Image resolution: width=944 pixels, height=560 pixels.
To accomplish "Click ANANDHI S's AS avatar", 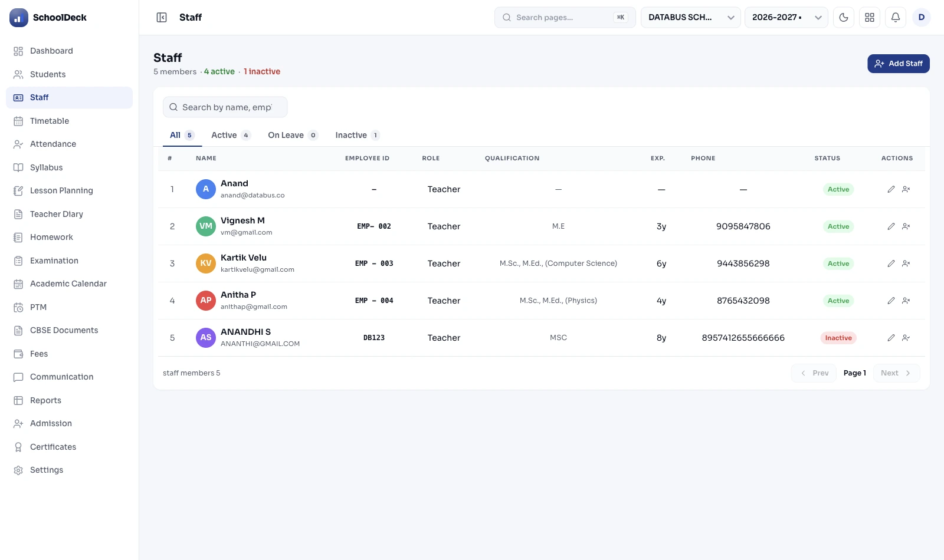I will tap(206, 338).
